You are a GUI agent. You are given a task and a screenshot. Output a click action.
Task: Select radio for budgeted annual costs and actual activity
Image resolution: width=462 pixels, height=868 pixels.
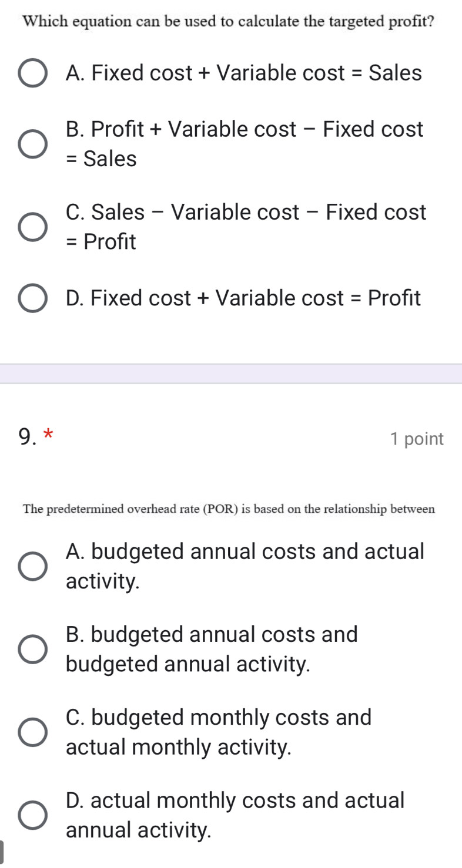33,567
